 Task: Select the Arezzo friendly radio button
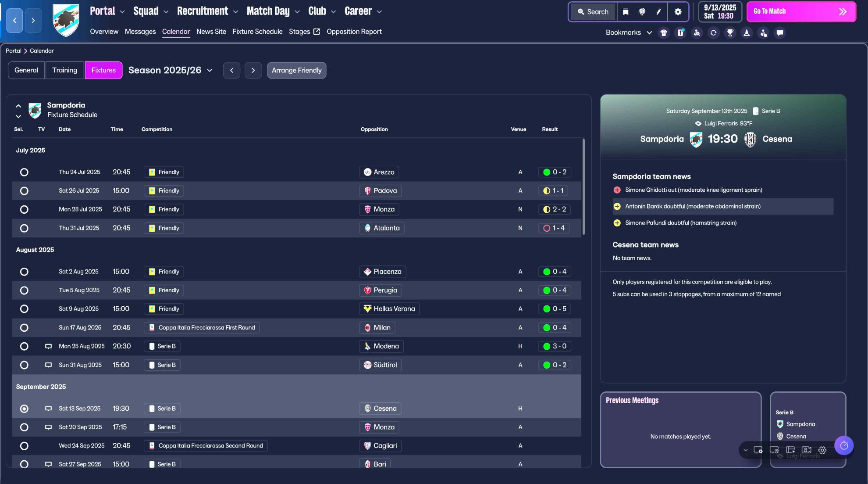[24, 172]
